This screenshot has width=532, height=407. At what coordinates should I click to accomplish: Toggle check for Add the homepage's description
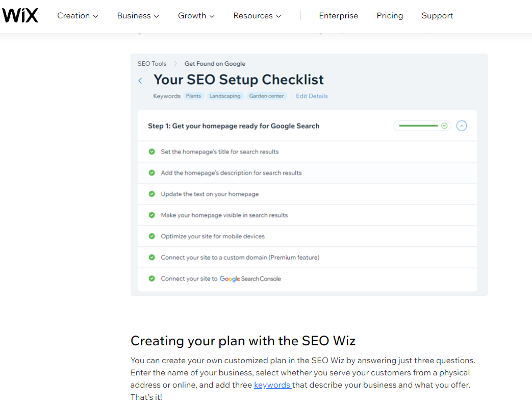151,172
